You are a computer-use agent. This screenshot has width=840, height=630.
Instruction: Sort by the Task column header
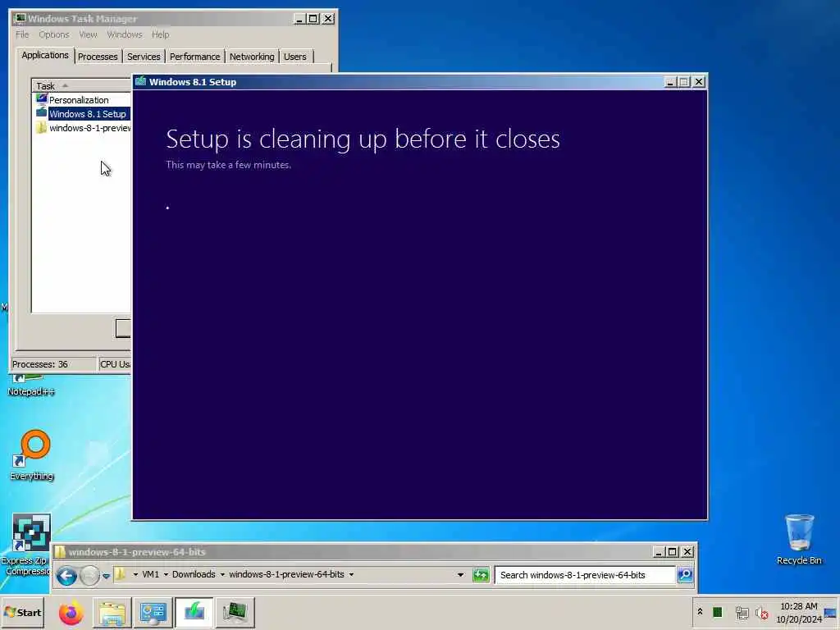pyautogui.click(x=81, y=85)
